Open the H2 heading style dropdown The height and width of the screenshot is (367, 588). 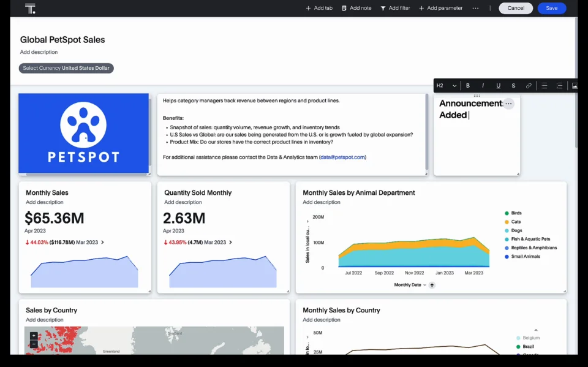click(x=447, y=86)
